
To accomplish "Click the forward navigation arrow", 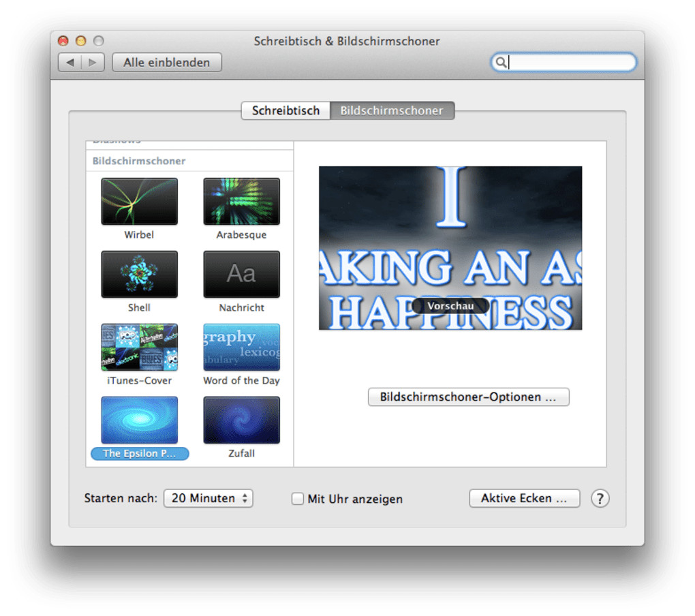I will tap(93, 63).
